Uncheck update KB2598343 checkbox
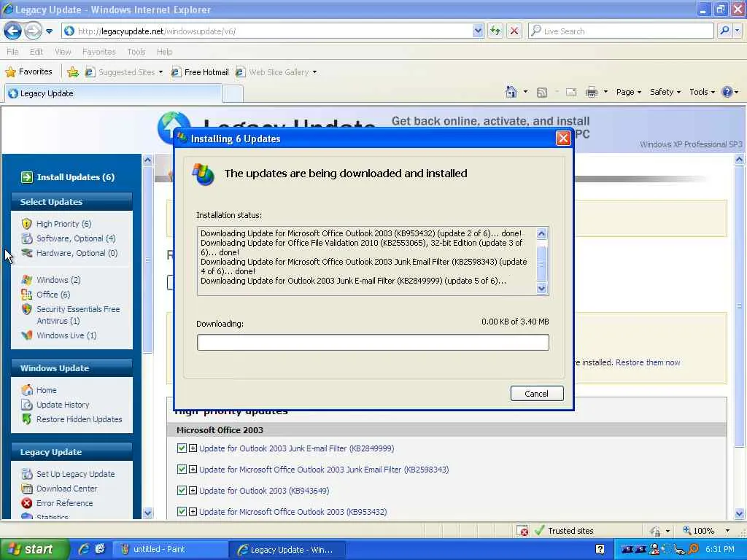747x560 pixels. coord(182,469)
